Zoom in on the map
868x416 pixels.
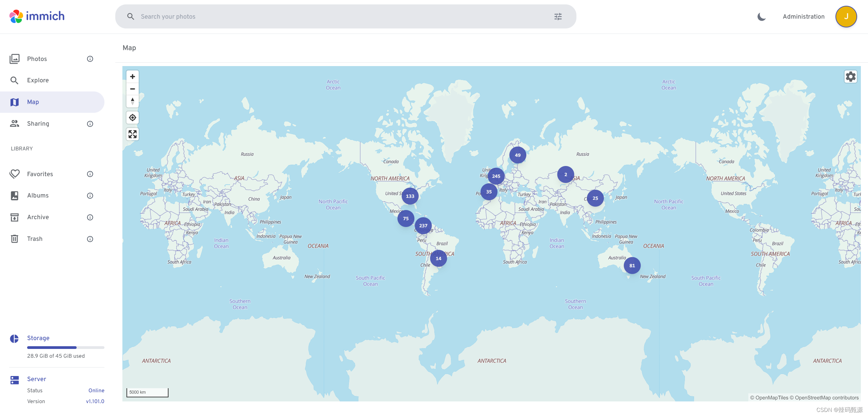(133, 77)
